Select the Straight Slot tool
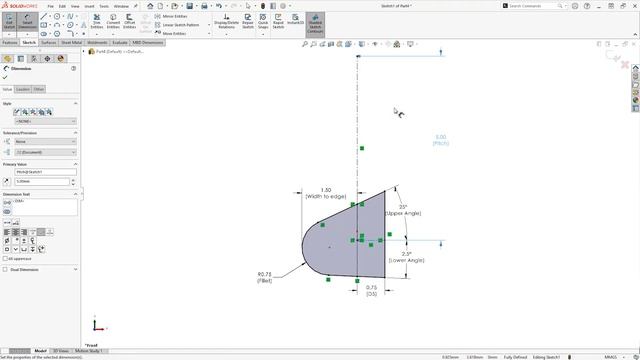 (44, 34)
